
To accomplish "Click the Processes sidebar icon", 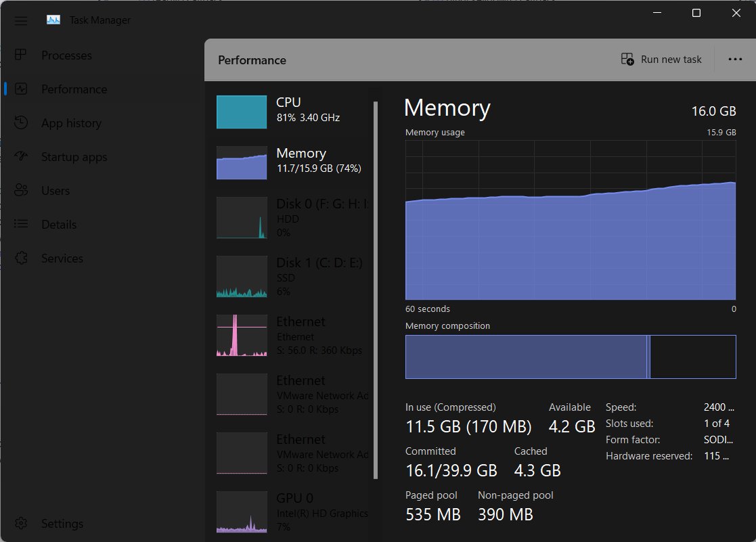I will pyautogui.click(x=21, y=55).
